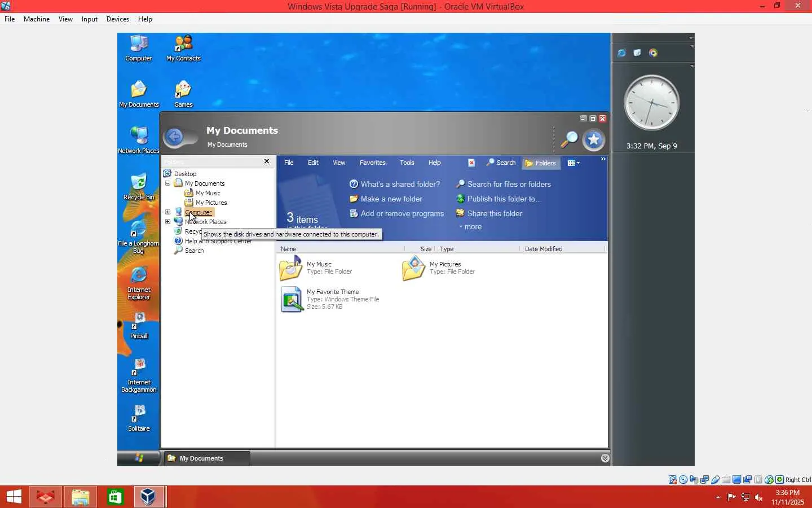Select the Internet Backgammon desktop shortcut
The height and width of the screenshot is (508, 812).
(x=139, y=376)
